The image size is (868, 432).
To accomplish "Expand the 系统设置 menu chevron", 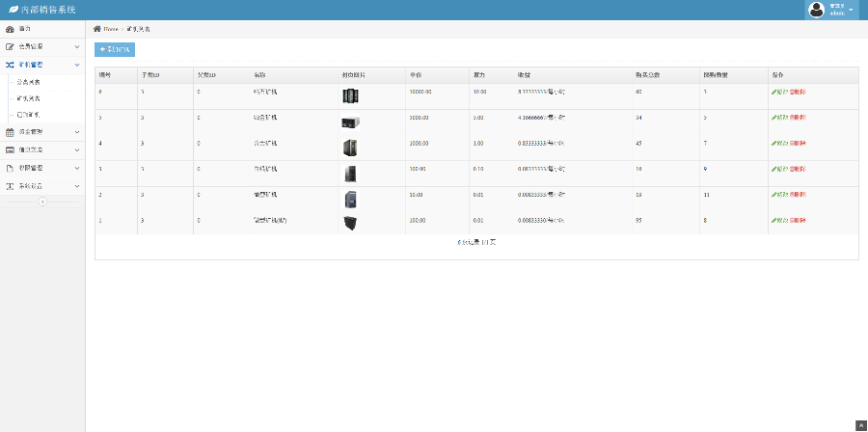I will (77, 186).
